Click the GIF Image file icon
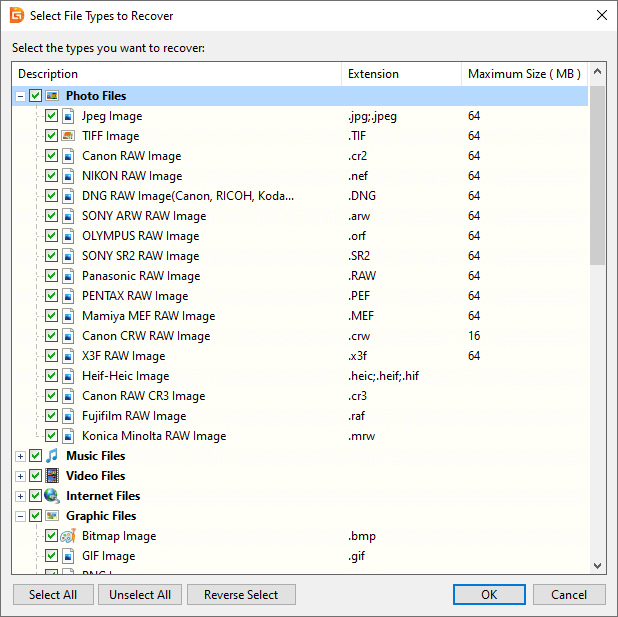Image resolution: width=618 pixels, height=617 pixels. pyautogui.click(x=68, y=556)
